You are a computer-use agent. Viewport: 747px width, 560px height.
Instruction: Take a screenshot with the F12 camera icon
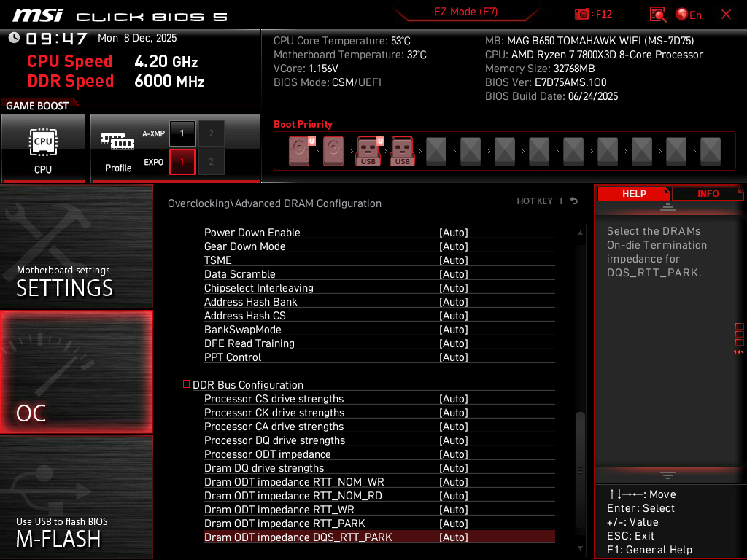click(x=581, y=15)
